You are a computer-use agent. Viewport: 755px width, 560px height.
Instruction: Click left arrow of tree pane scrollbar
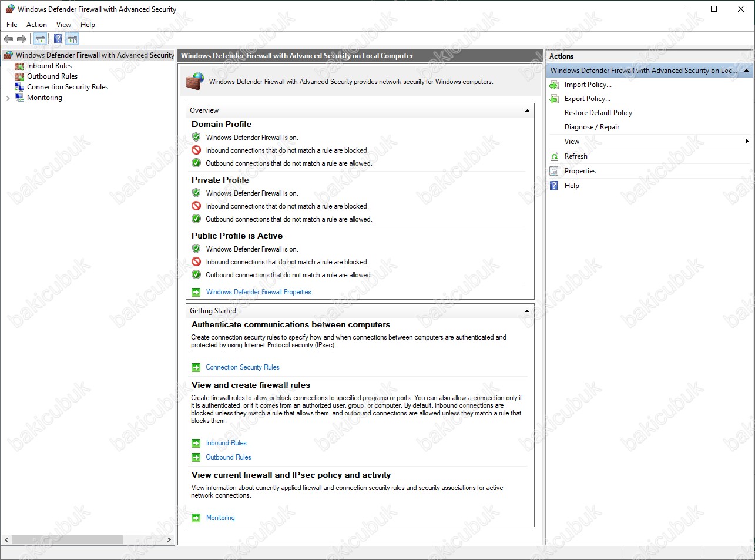(x=6, y=539)
